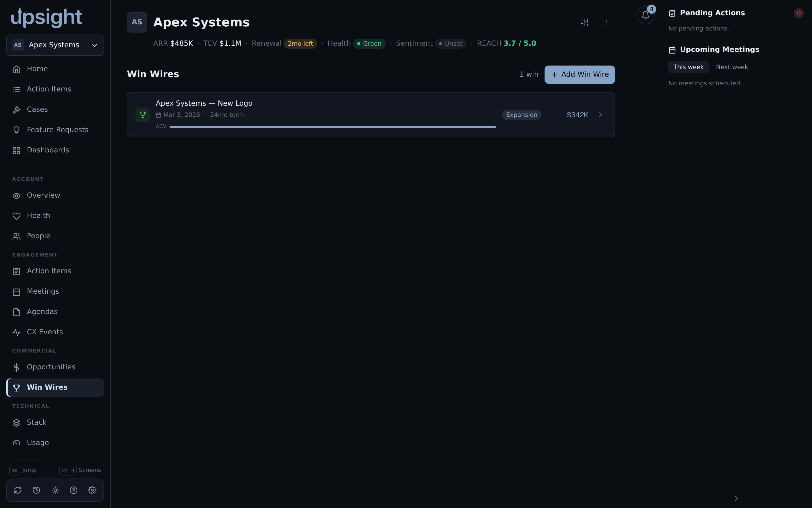Click the $342K amount
This screenshot has height=508, width=812.
[x=577, y=115]
